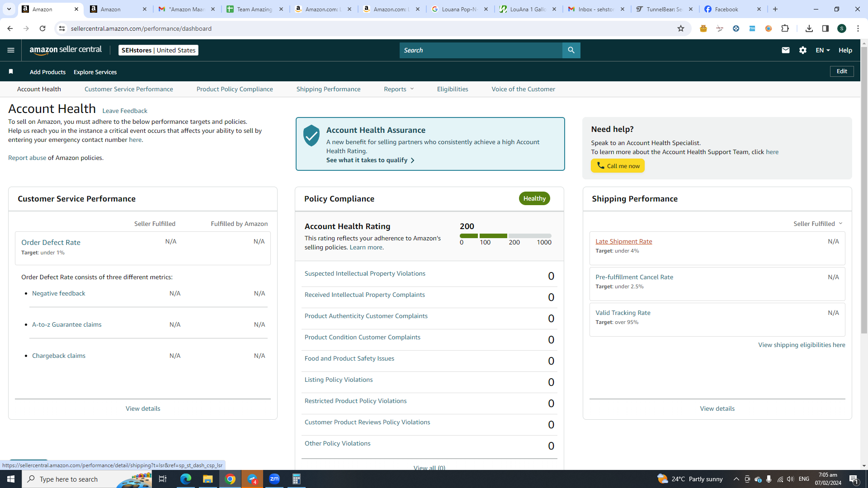Click the Amazon Seller Central logo
This screenshot has width=868, height=488.
click(x=66, y=50)
